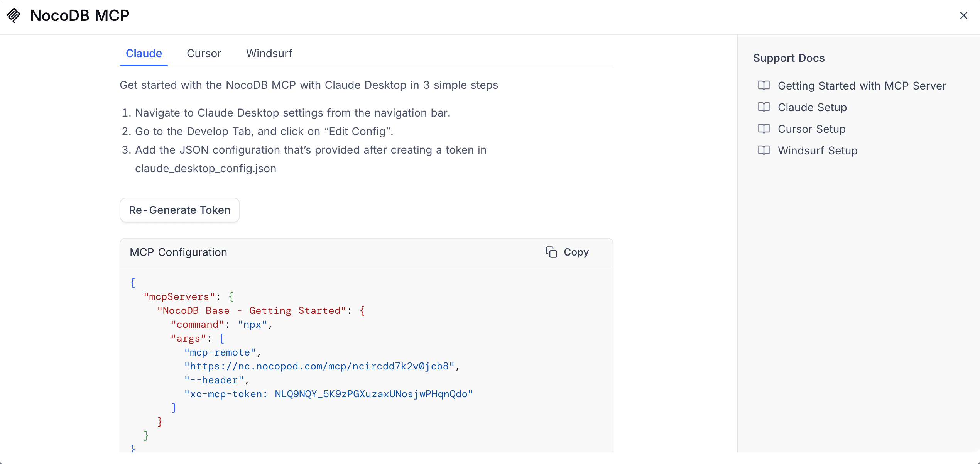The image size is (980, 464).
Task: Click the NocoDB MCP logo icon
Action: [14, 15]
